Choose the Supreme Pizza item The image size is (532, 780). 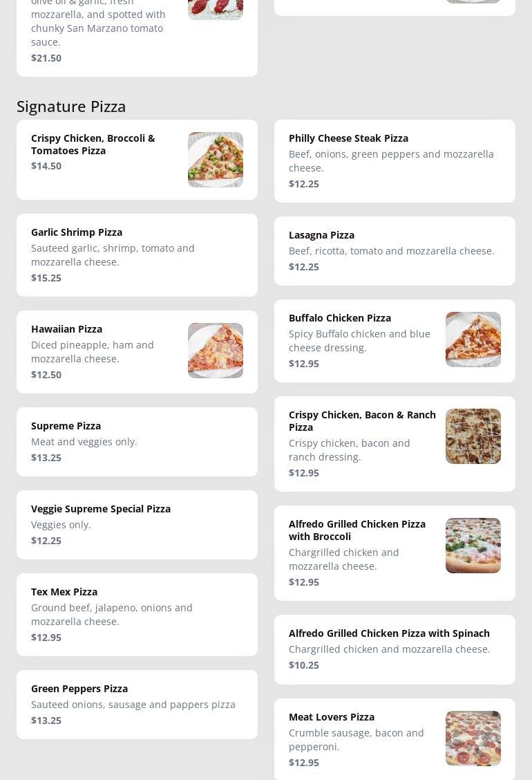[66, 426]
